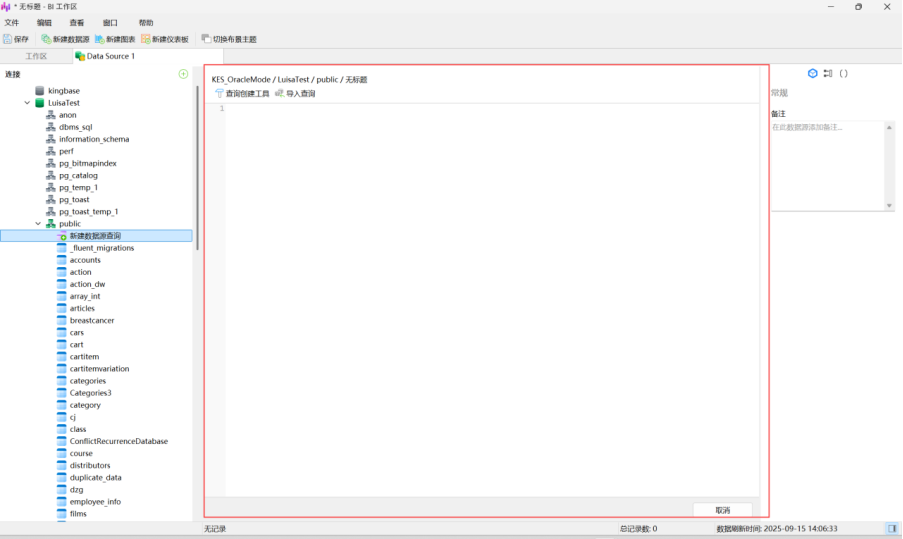
Task: Click the connection tree vertical scrollbar
Action: (x=197, y=160)
